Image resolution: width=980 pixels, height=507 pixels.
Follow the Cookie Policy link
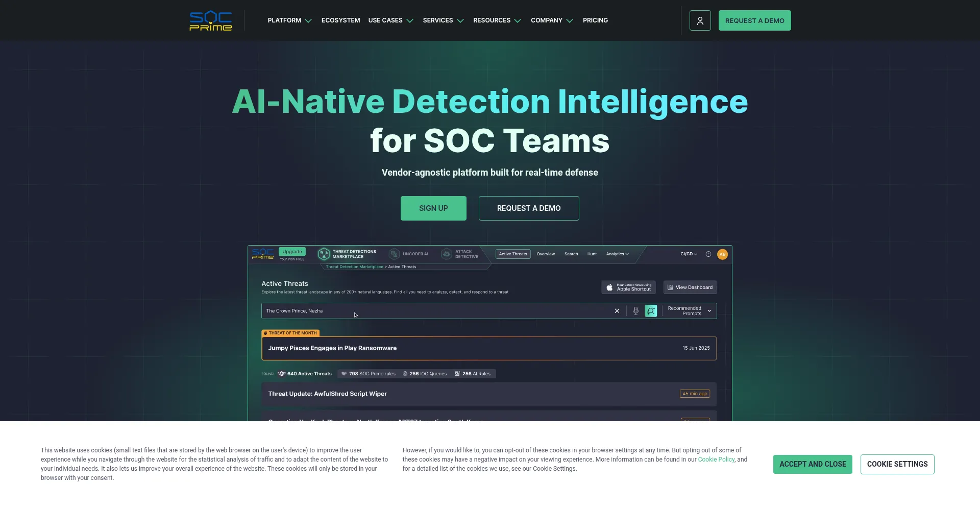coord(716,460)
